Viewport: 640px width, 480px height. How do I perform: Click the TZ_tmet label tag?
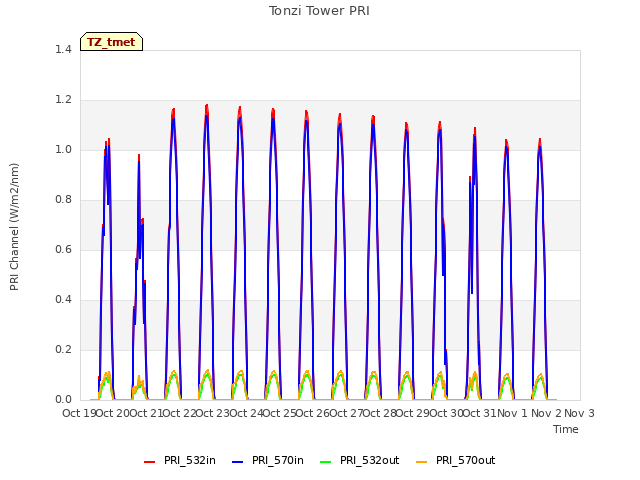tap(111, 42)
